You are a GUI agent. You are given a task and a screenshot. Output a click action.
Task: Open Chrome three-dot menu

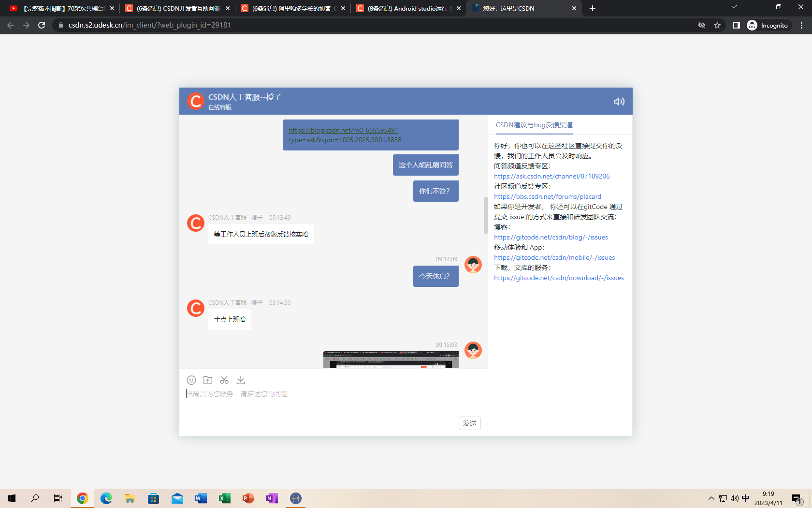pos(802,25)
